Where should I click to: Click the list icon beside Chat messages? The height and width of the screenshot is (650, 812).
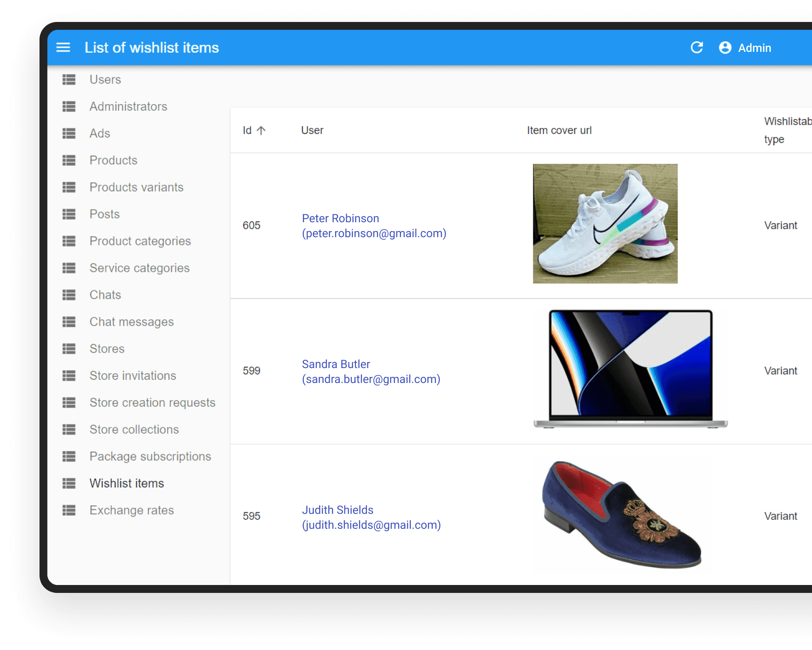[x=69, y=322]
